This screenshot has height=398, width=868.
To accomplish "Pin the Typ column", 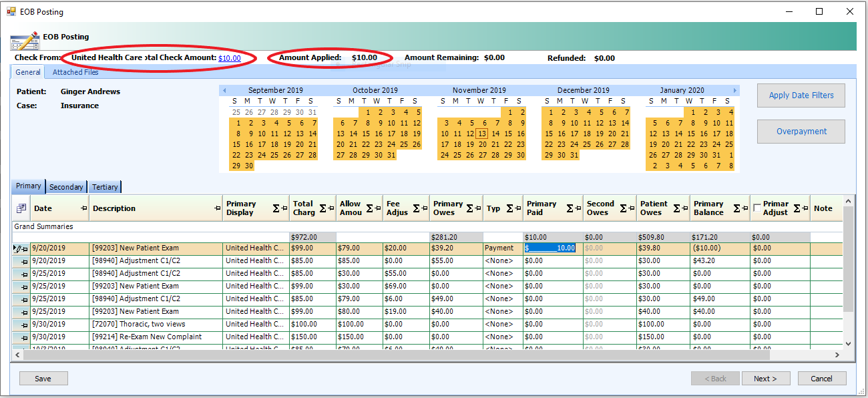I will (517, 208).
